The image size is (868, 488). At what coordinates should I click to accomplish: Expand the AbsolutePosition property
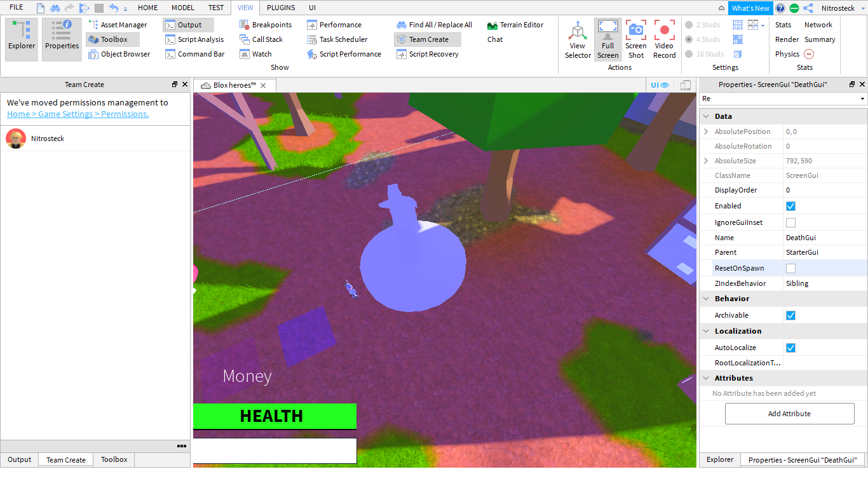pyautogui.click(x=706, y=132)
